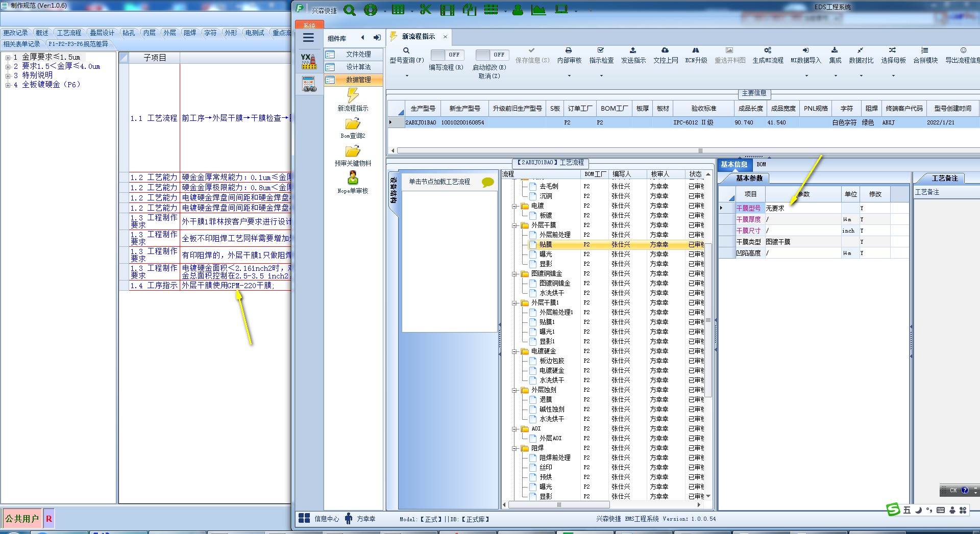Screen dimensions: 980x534
Task: Click the 发送指示 toolbar button
Action: tap(633, 55)
